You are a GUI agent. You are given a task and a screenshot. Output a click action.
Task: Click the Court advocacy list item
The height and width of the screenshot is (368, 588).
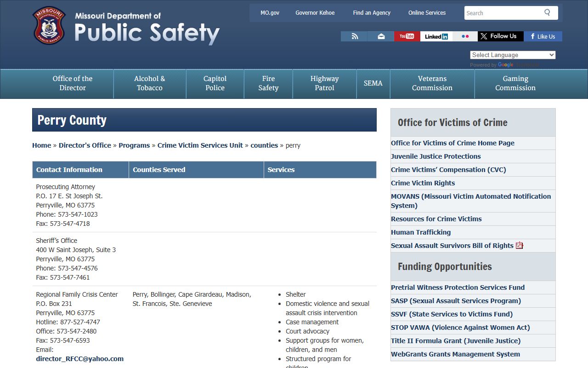coord(307,331)
